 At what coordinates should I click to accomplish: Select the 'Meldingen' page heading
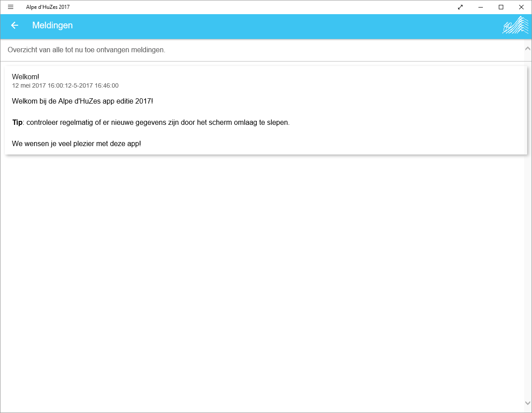tap(52, 25)
